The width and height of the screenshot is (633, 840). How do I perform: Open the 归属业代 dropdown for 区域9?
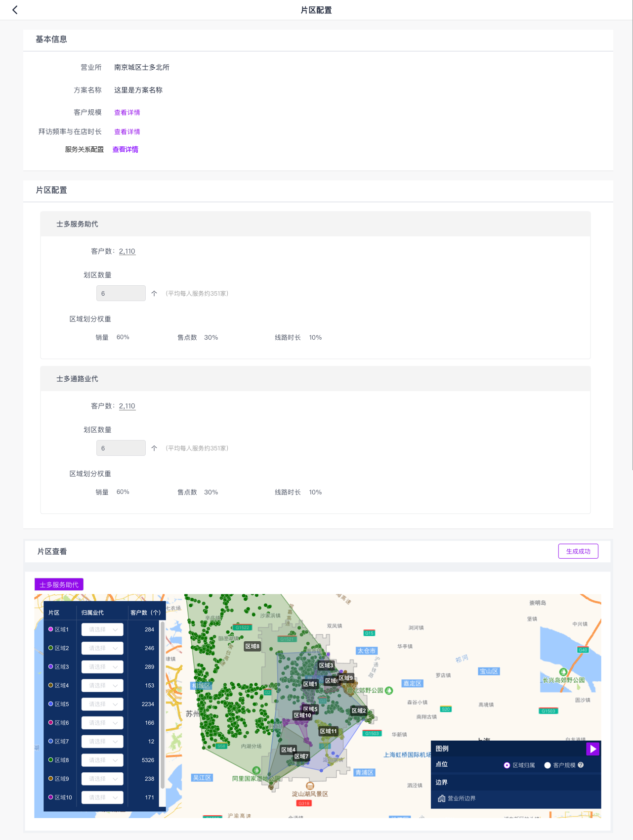tap(102, 779)
